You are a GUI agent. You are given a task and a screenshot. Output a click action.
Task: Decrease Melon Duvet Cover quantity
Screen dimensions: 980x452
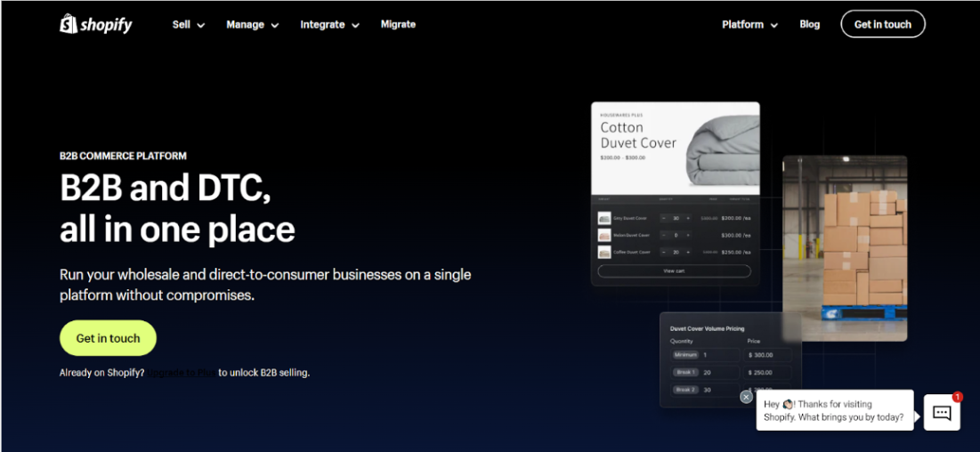coord(664,235)
